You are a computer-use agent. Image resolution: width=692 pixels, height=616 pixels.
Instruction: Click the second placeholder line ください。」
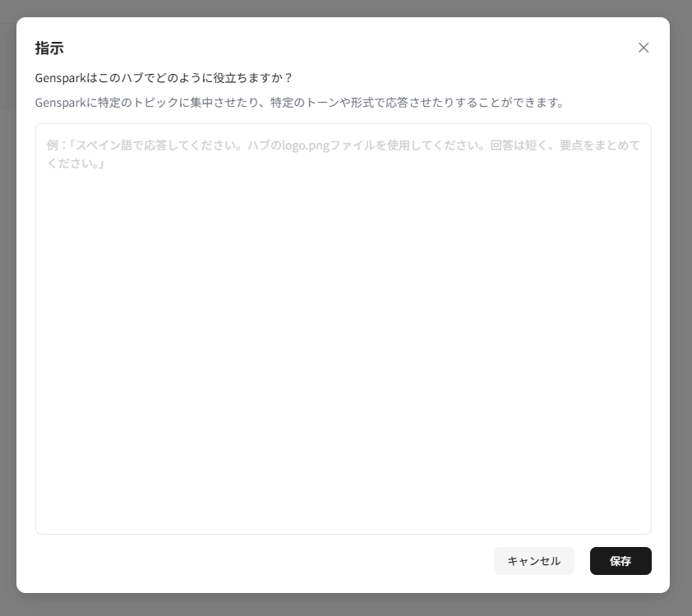75,163
